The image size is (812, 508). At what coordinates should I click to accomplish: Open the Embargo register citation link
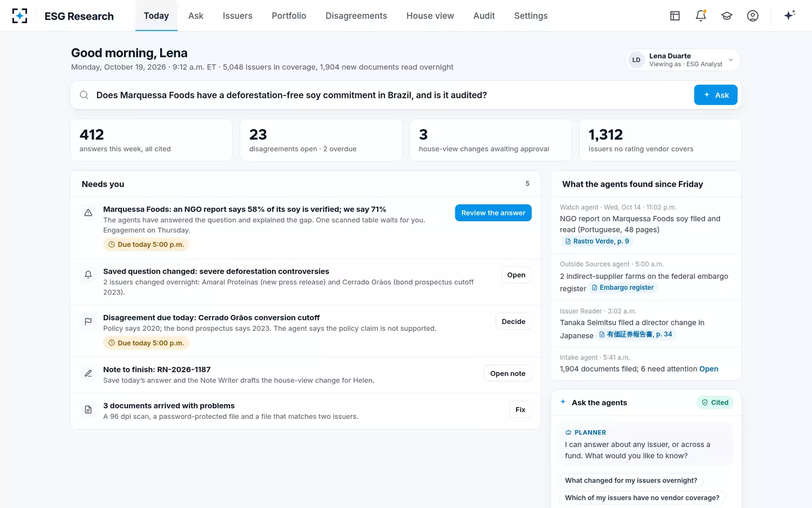tap(623, 288)
